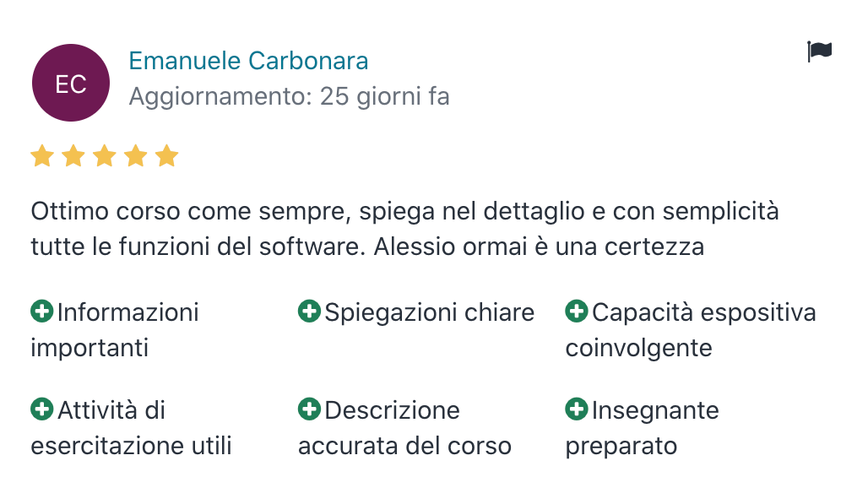This screenshot has height=477, width=868.
Task: Open Emanuele Carbonara's profile link
Action: coord(248,62)
